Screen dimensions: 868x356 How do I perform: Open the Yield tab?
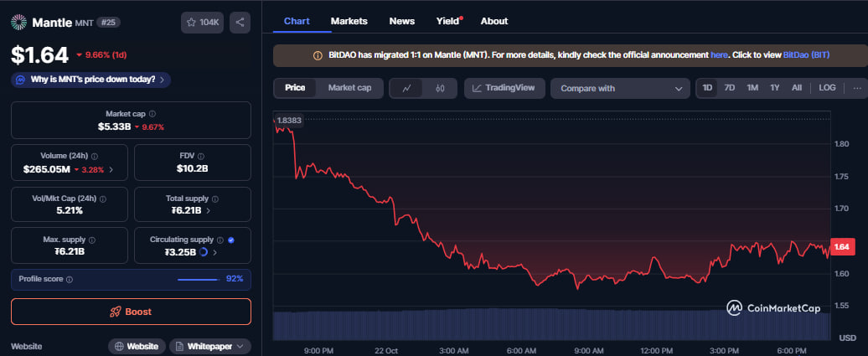click(448, 21)
